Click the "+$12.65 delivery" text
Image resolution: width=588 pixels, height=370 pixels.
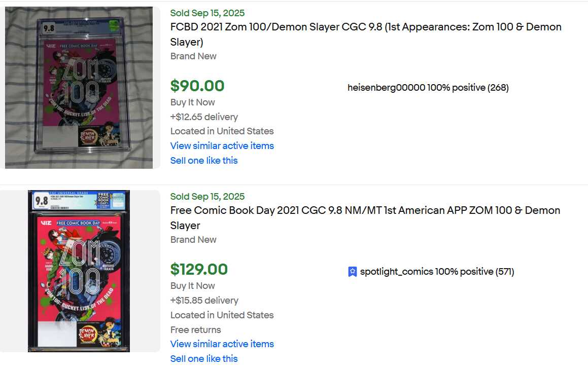tap(204, 117)
